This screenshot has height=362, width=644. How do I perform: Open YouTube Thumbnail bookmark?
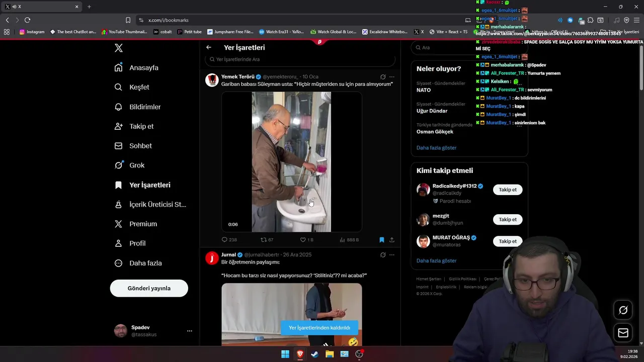point(124,32)
